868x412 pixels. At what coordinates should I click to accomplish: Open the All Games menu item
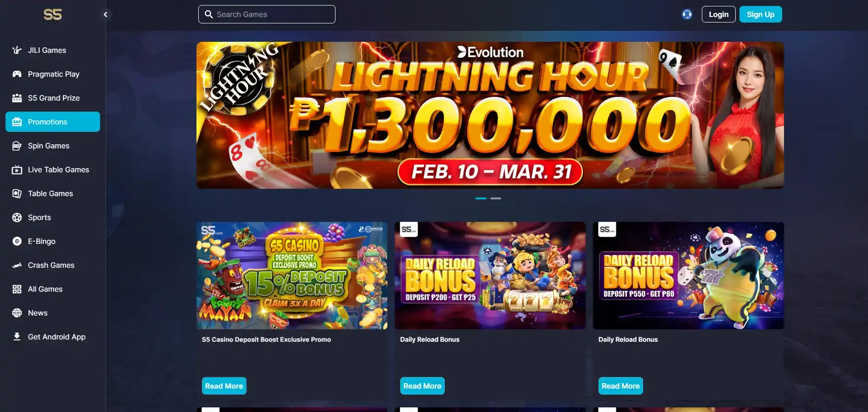tap(53, 289)
